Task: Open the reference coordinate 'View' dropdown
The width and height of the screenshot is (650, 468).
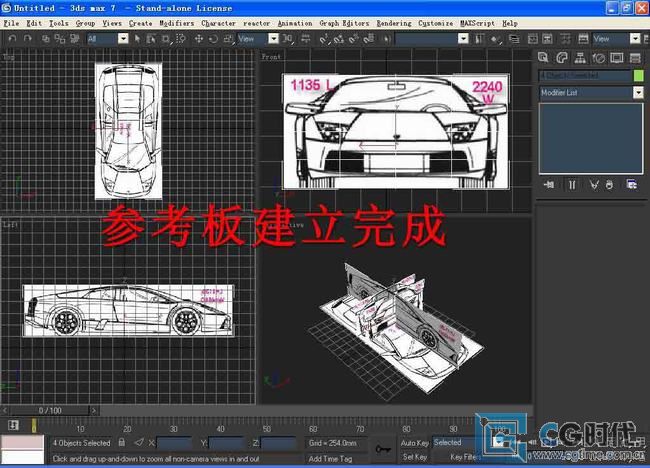Action: (x=274, y=39)
